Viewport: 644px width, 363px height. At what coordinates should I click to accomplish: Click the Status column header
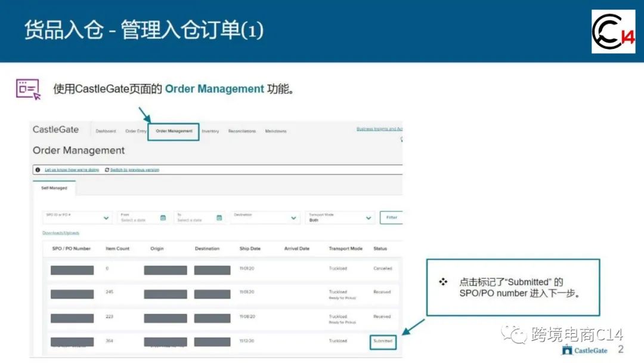click(380, 249)
